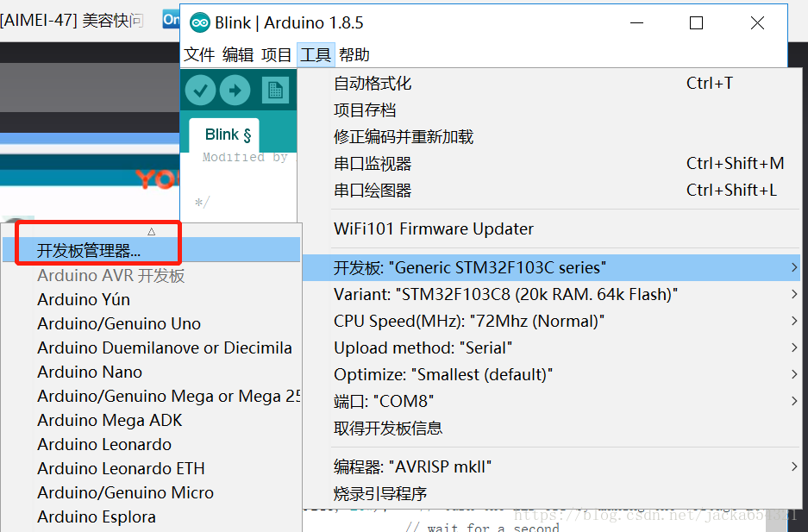The image size is (808, 532).
Task: Click the Upload arrow toolbar icon
Action: click(x=235, y=91)
